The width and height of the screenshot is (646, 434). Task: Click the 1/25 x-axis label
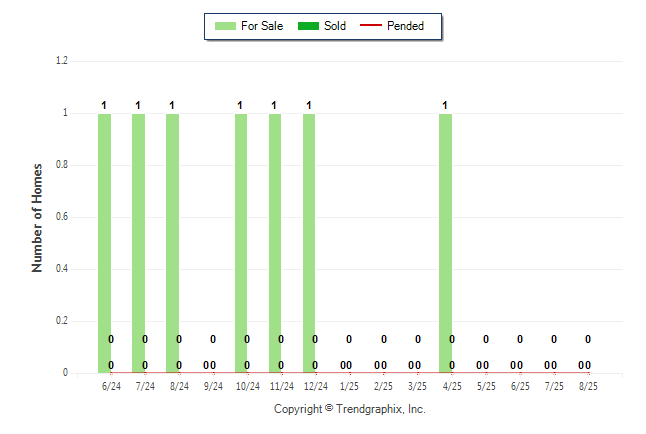[x=349, y=387]
